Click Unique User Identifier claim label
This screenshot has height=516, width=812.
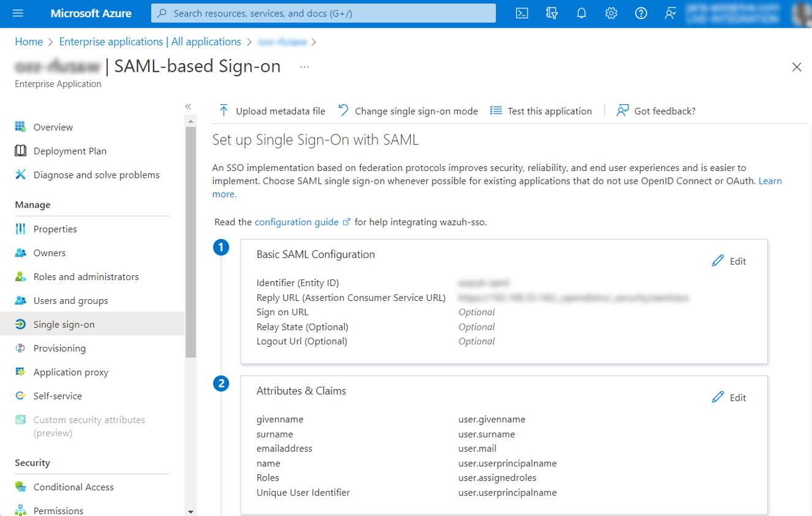tap(303, 492)
